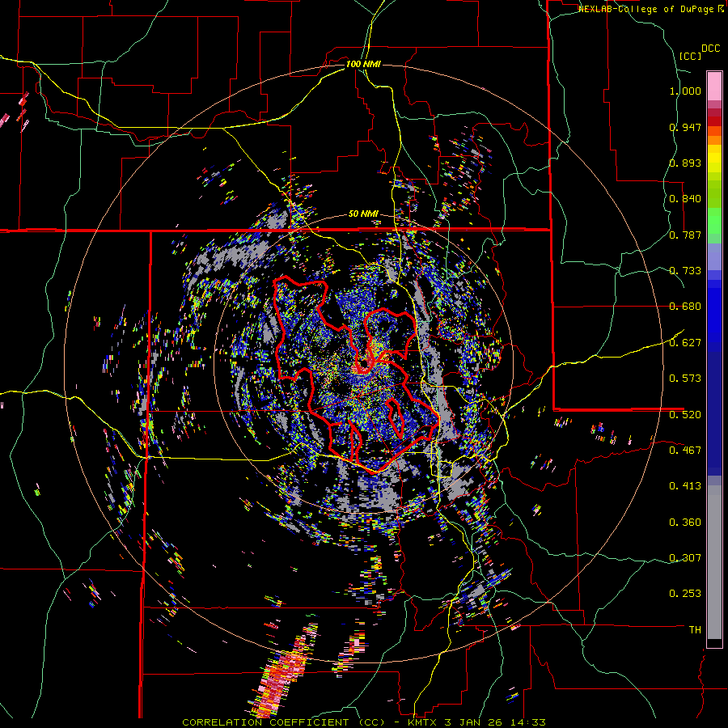Click the 1.000 scale value
This screenshot has width=728, height=728.
pyautogui.click(x=685, y=91)
